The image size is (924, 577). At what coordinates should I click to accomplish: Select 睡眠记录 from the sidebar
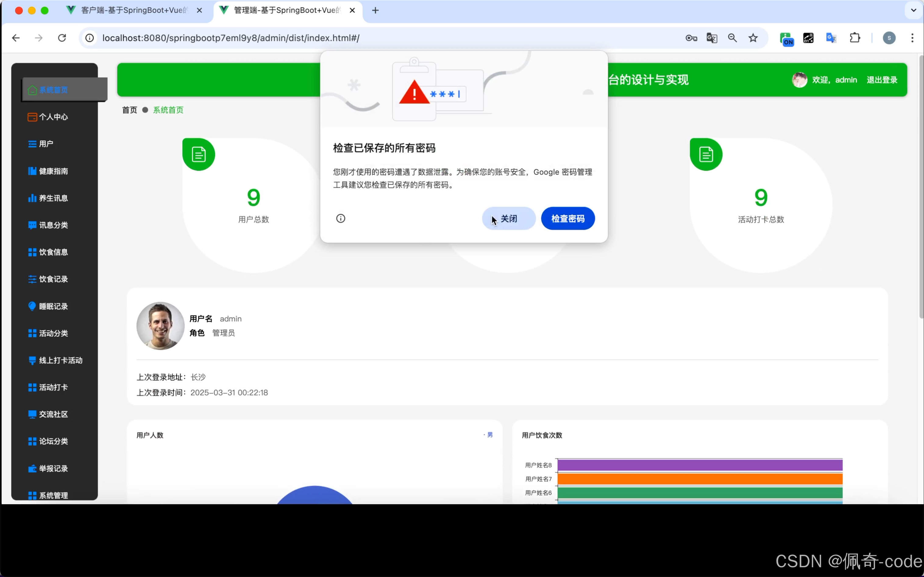[53, 306]
